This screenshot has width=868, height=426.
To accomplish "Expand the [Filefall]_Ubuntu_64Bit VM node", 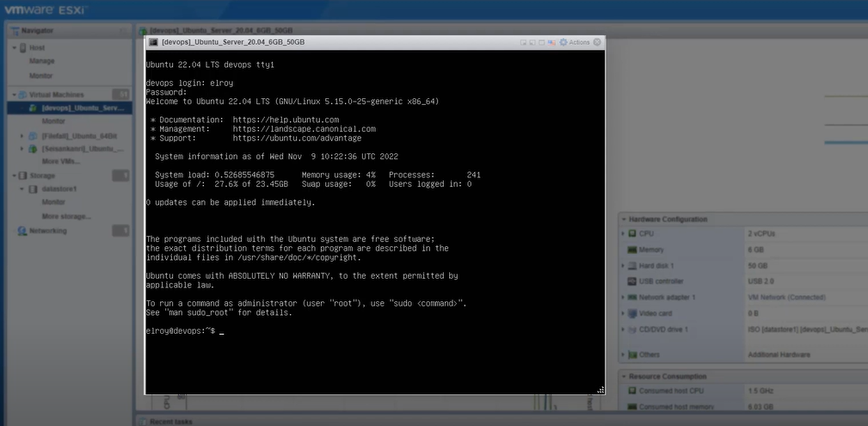I will pyautogui.click(x=22, y=136).
